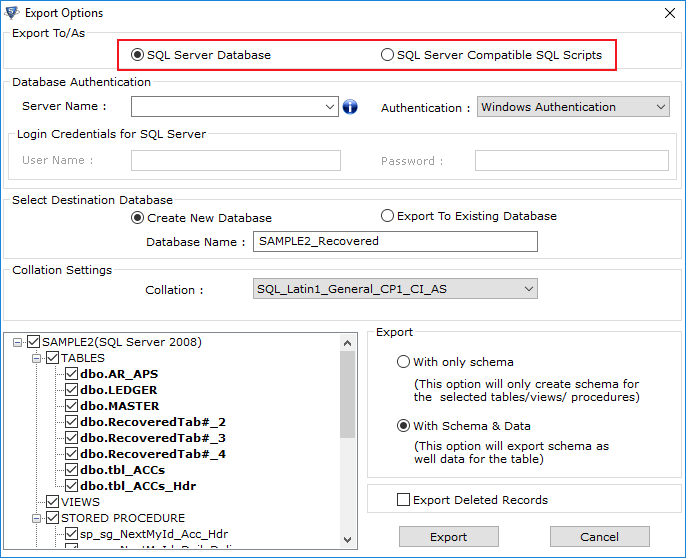Uncheck the VIEWS node checkbox

(52, 502)
